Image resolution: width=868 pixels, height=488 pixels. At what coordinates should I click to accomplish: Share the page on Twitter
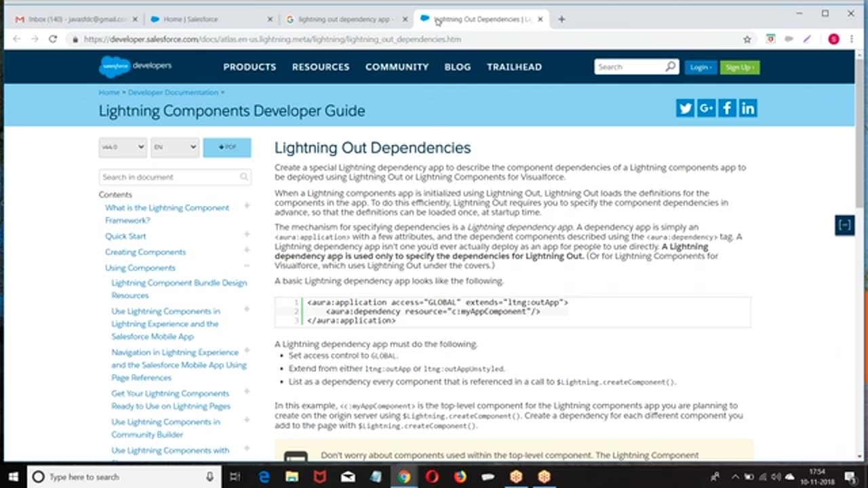click(x=685, y=108)
